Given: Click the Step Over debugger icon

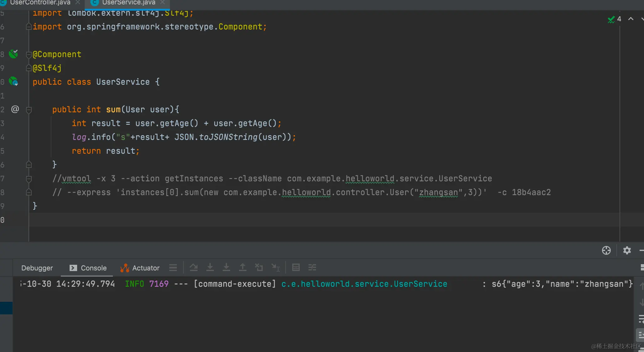Looking at the screenshot, I should click(x=194, y=268).
